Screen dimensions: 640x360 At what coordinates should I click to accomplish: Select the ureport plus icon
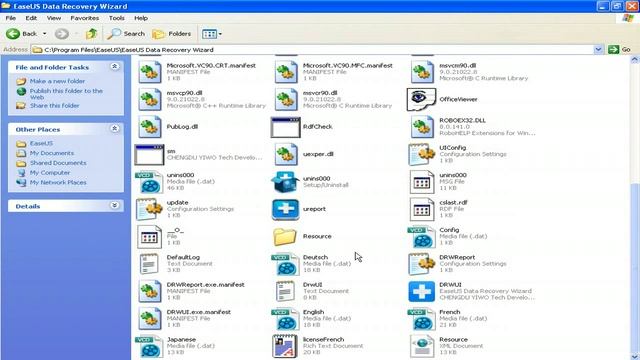point(285,209)
